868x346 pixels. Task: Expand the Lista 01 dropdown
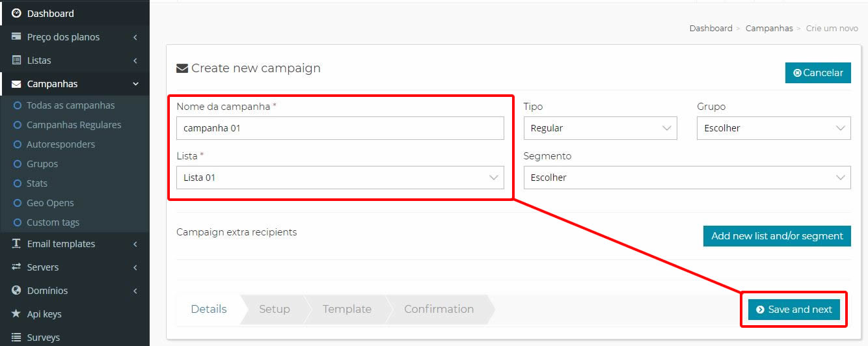[x=340, y=178]
